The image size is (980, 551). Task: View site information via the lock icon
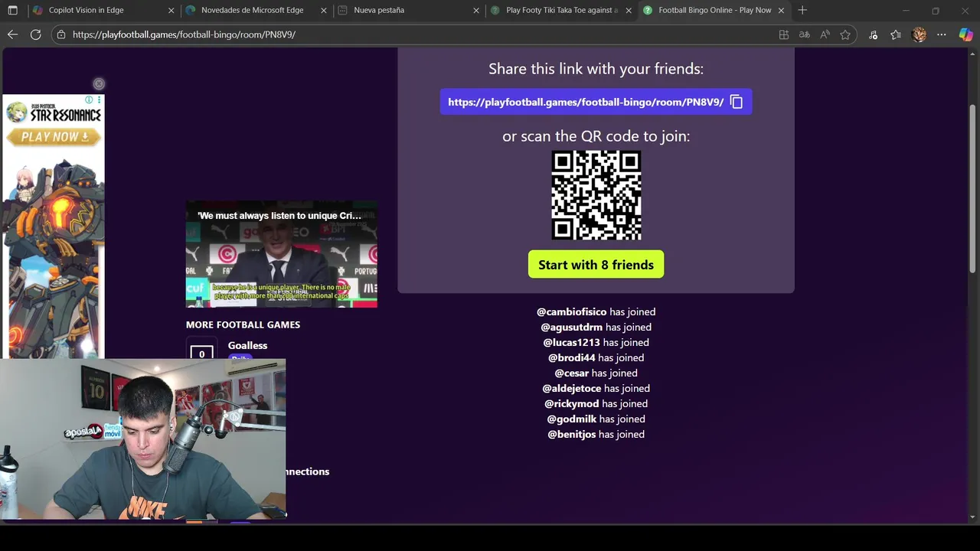(61, 34)
